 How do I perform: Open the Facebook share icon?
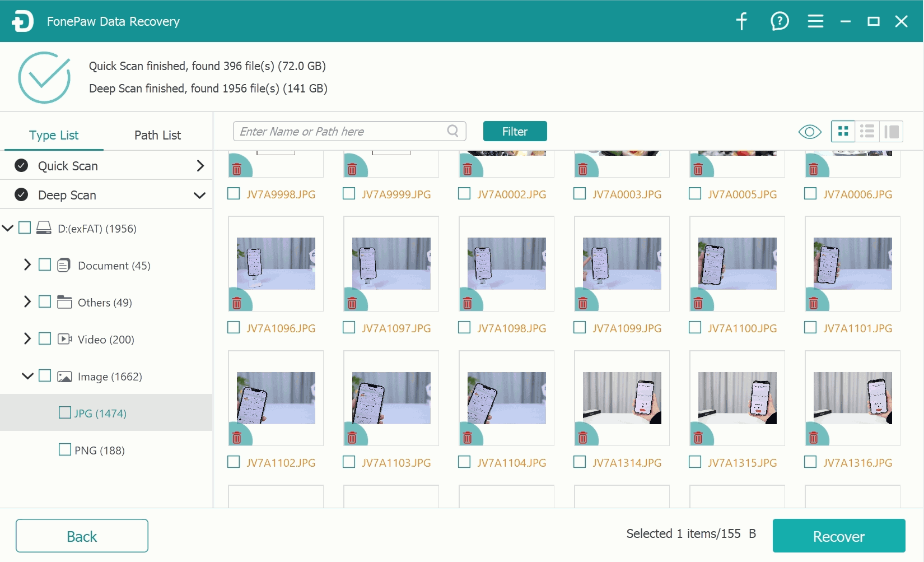click(x=741, y=21)
